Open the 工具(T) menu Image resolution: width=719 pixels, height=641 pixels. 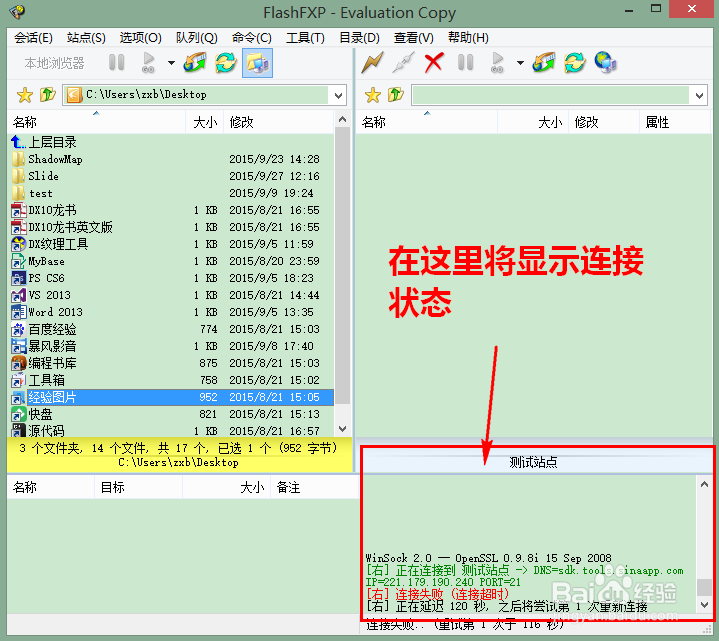[305, 38]
